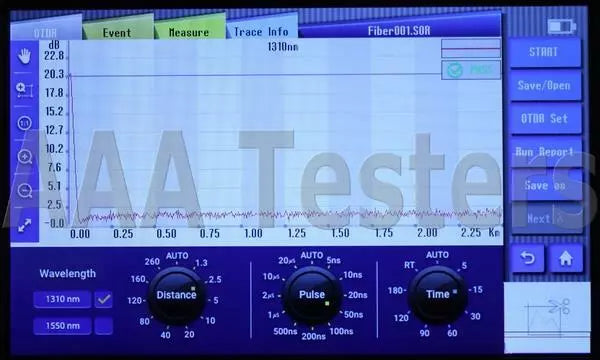Go to the home screen
600x360 pixels.
pyautogui.click(x=566, y=259)
